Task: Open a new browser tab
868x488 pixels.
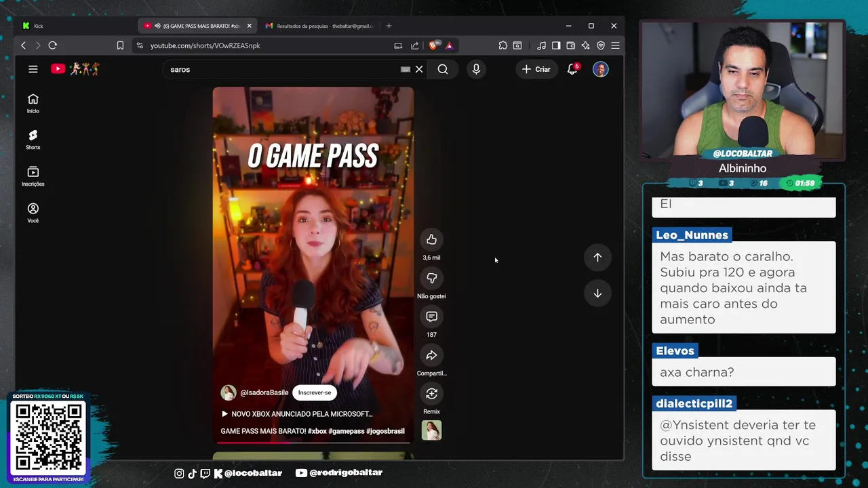Action: click(x=389, y=26)
